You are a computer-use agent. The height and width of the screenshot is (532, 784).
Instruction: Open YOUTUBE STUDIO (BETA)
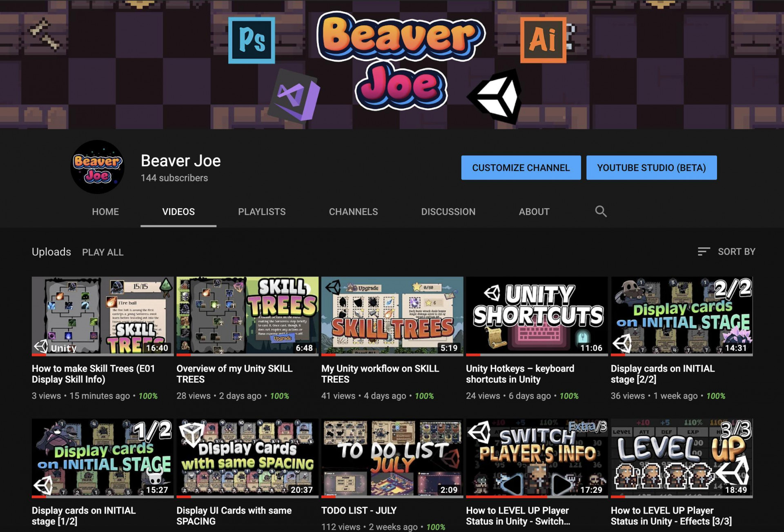click(x=652, y=167)
